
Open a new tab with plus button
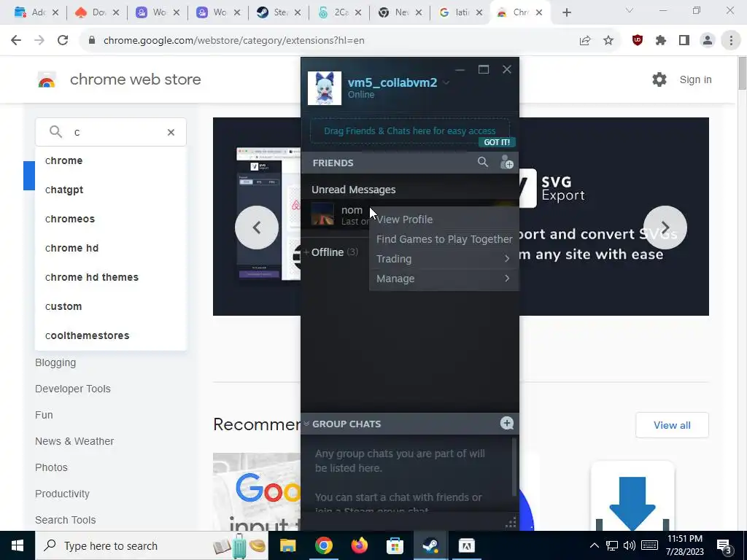(x=566, y=13)
